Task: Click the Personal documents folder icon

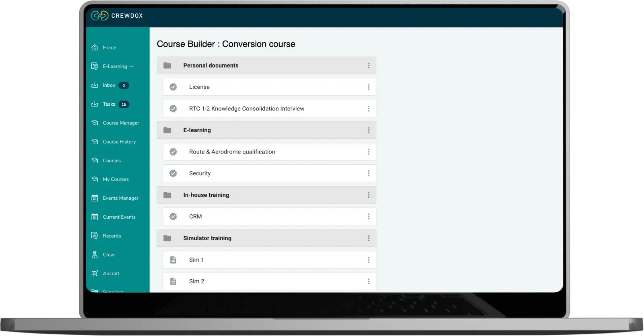Action: pyautogui.click(x=167, y=66)
